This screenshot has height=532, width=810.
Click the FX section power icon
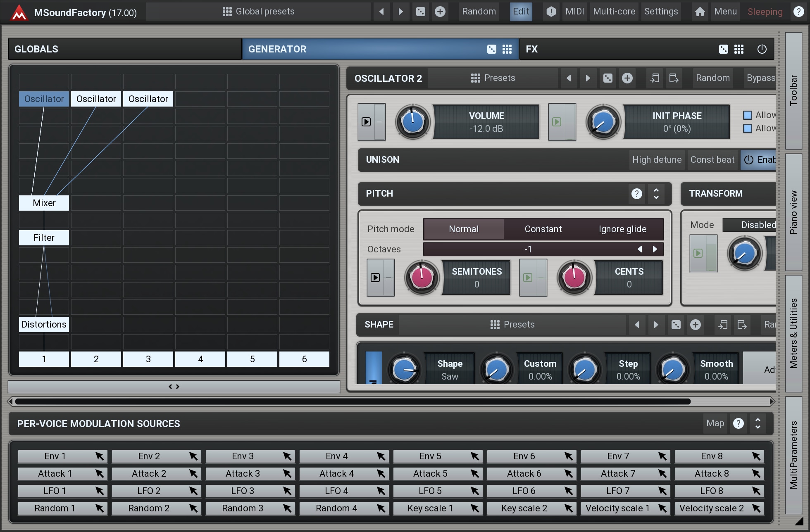(x=762, y=49)
